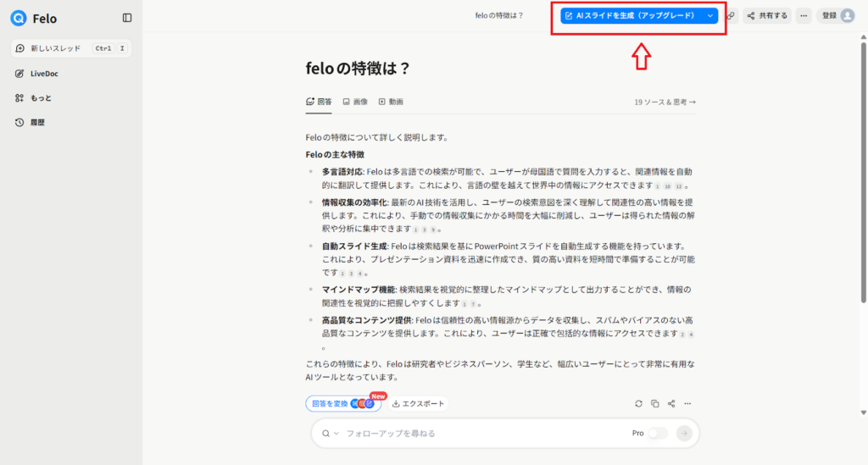Click the header title feloの特徴は？
Image resolution: width=868 pixels, height=465 pixels.
point(498,15)
